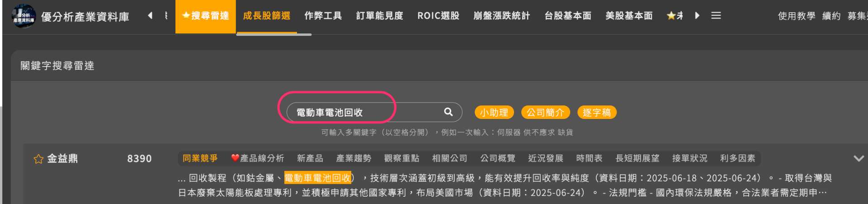868x204 pixels.
Task: Switch to 成長股篩選 tab
Action: (267, 16)
